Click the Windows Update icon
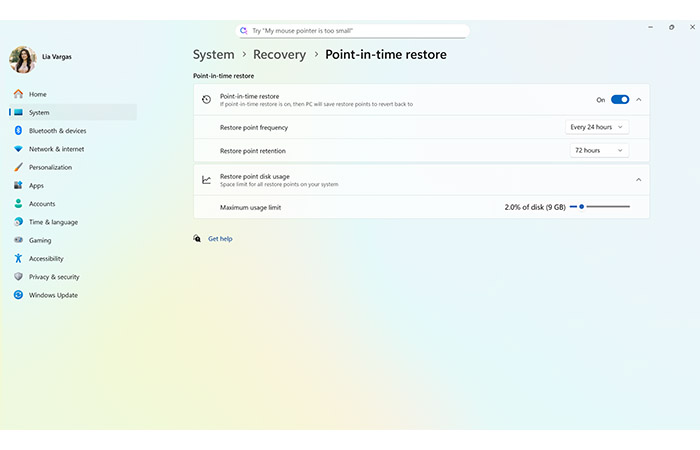700x450 pixels. 18,295
